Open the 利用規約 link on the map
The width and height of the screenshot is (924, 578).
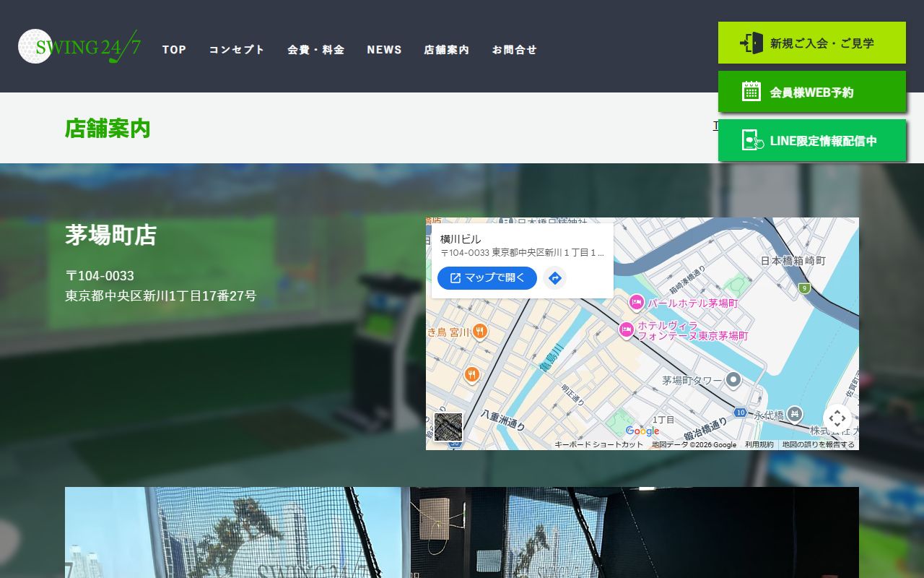click(x=759, y=445)
